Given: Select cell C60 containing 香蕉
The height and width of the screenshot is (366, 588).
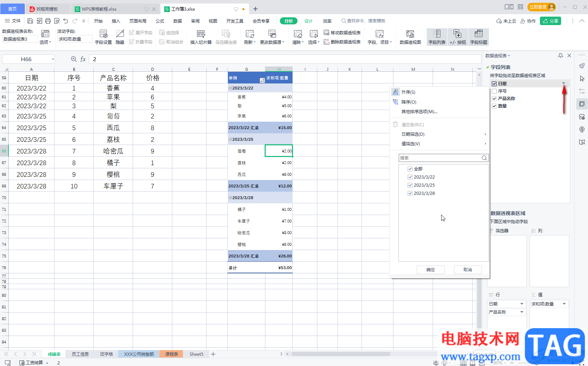Looking at the screenshot, I should (x=113, y=88).
